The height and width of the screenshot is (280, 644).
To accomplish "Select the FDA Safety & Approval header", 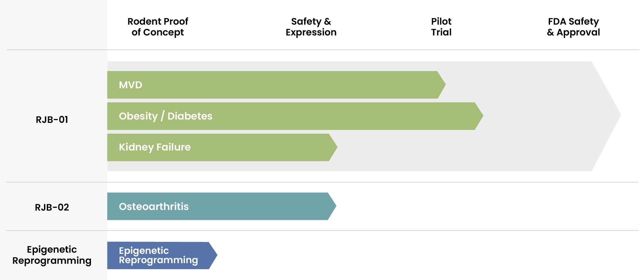I will pyautogui.click(x=573, y=27).
